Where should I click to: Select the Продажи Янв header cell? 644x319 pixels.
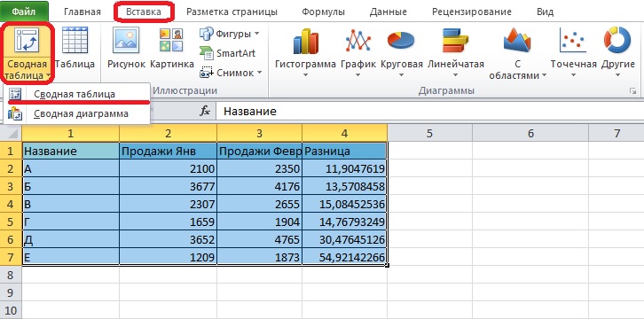[168, 151]
